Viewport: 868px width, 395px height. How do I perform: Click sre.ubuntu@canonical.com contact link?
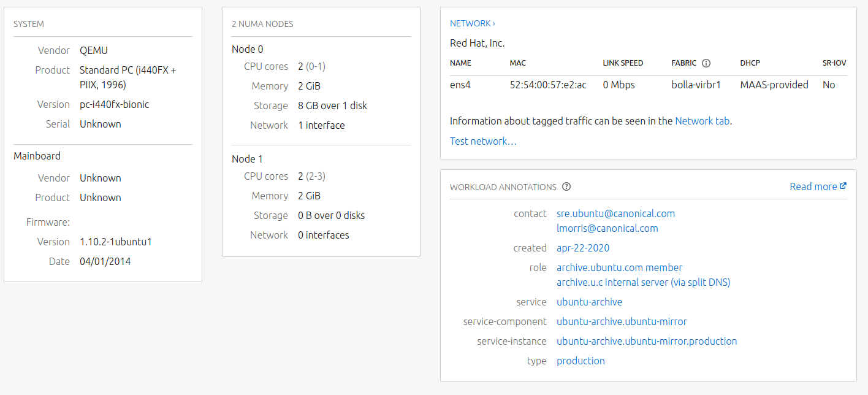click(x=615, y=213)
